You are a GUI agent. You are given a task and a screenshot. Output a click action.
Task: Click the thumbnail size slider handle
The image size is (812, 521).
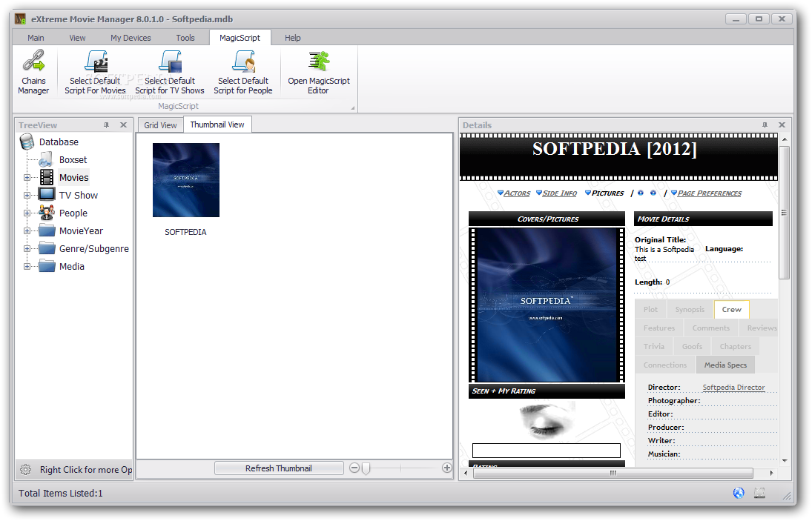tap(366, 468)
